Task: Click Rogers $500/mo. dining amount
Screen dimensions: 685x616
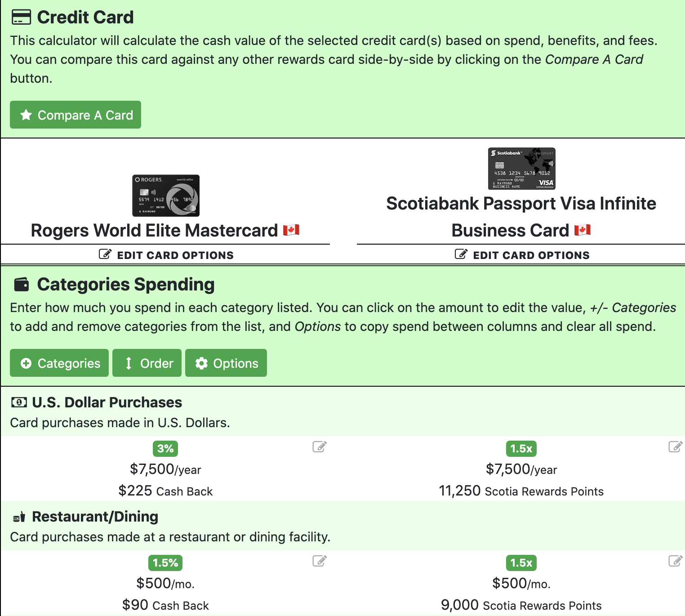Action: (165, 584)
